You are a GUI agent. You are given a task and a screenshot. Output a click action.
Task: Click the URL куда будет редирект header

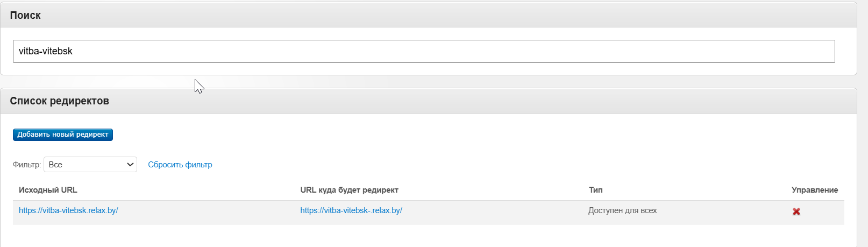(x=349, y=190)
